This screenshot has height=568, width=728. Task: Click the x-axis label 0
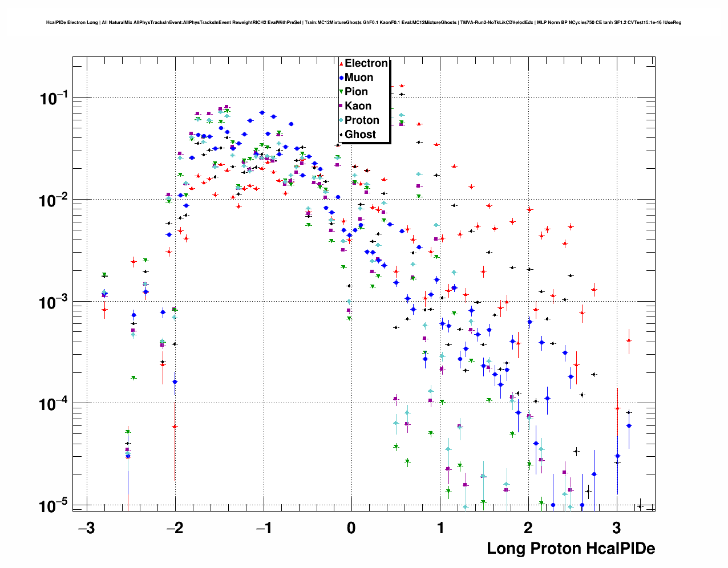351,528
